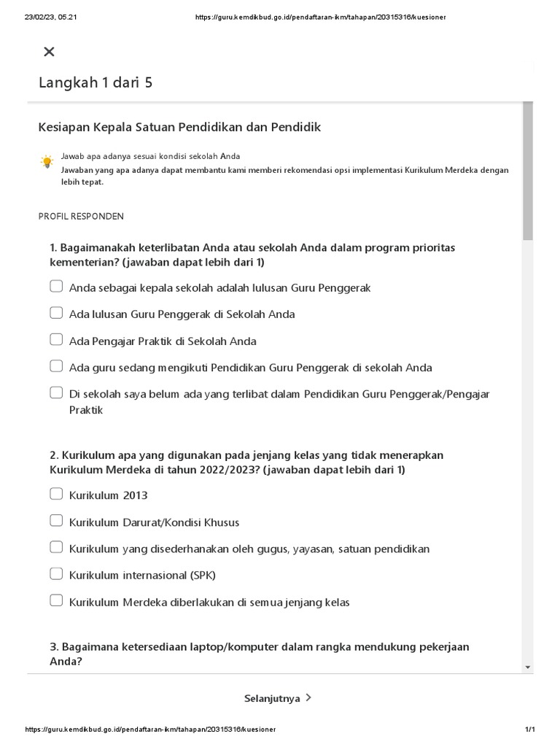Close the questionnaire with the X icon

[x=49, y=51]
